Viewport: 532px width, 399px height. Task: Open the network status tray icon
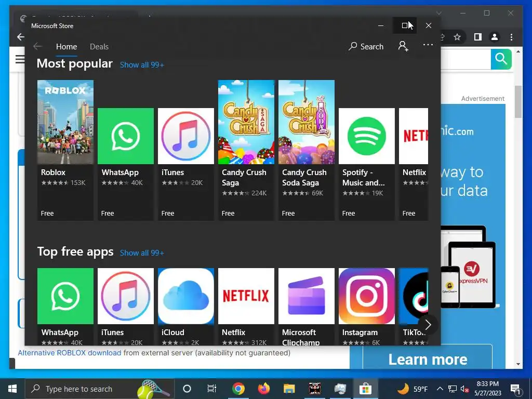453,389
